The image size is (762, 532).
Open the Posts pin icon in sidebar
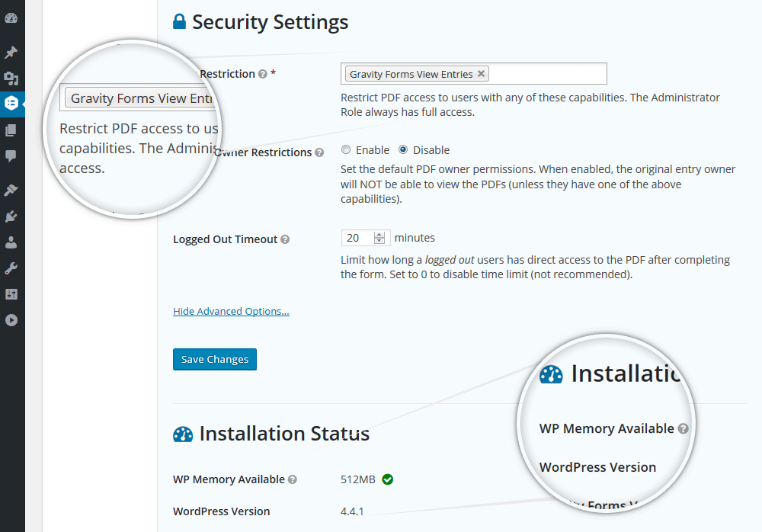11,52
